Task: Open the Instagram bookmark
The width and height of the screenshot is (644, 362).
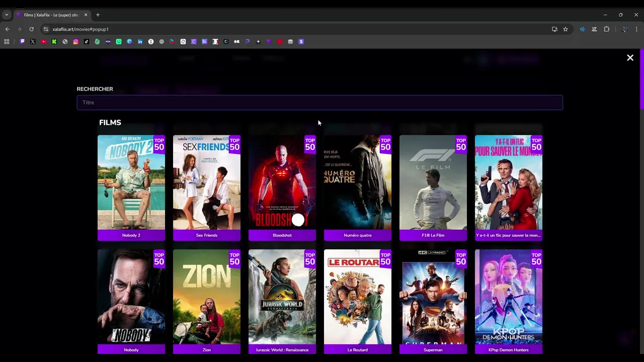Action: tap(76, 42)
